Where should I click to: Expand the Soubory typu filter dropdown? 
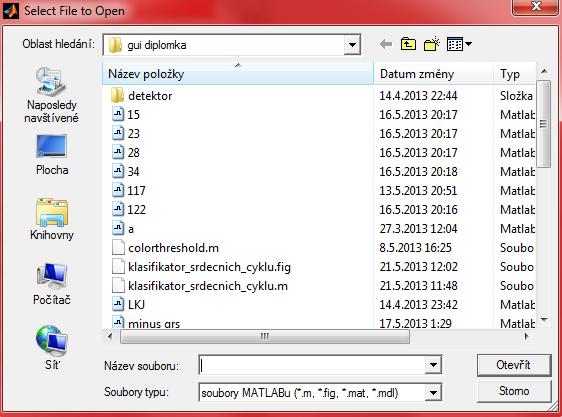point(433,393)
